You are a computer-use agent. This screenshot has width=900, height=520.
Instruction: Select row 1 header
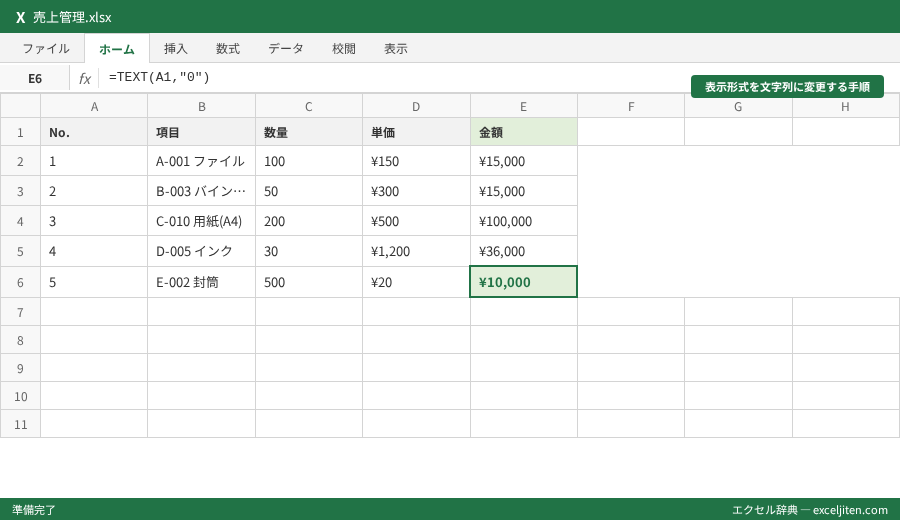[20, 133]
